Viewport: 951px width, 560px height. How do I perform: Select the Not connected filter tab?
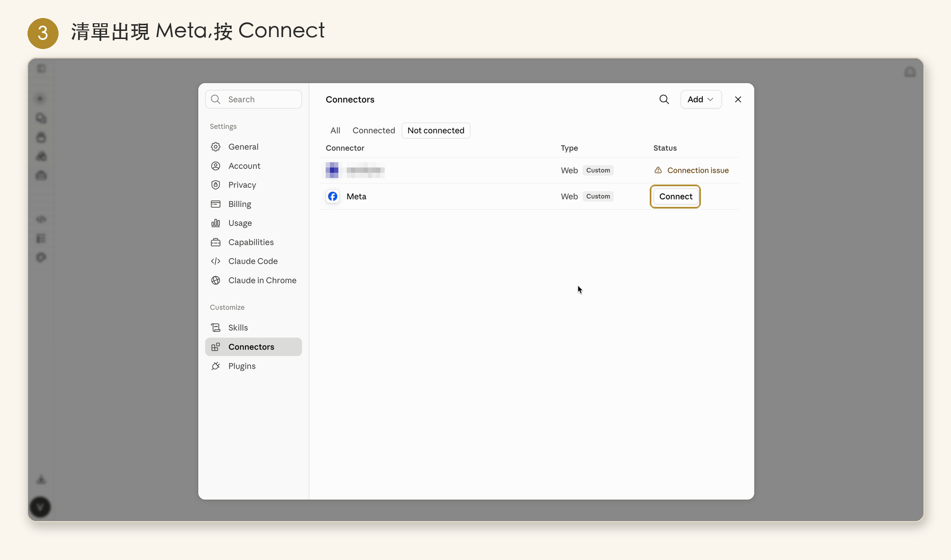coord(436,130)
